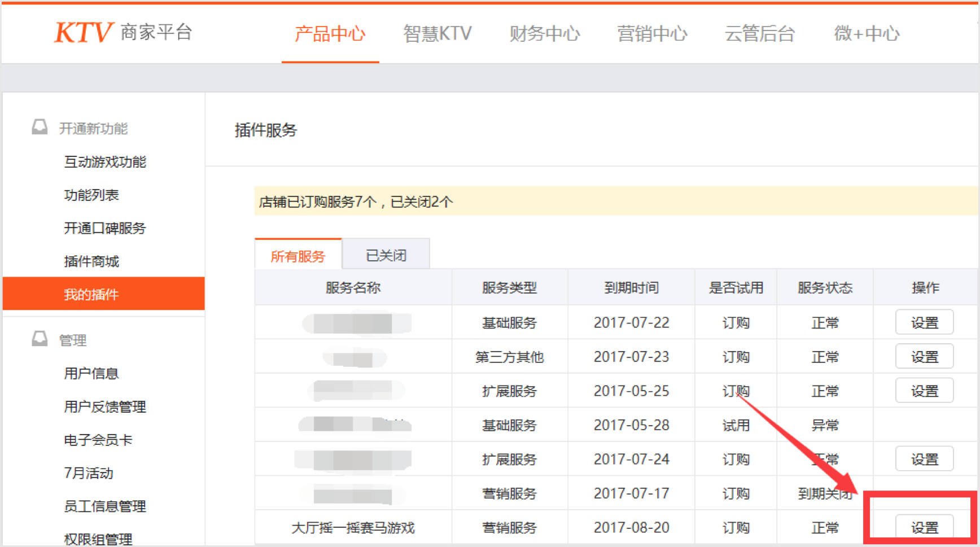This screenshot has width=980, height=547.
Task: Click the 异常 status cell
Action: 825,425
